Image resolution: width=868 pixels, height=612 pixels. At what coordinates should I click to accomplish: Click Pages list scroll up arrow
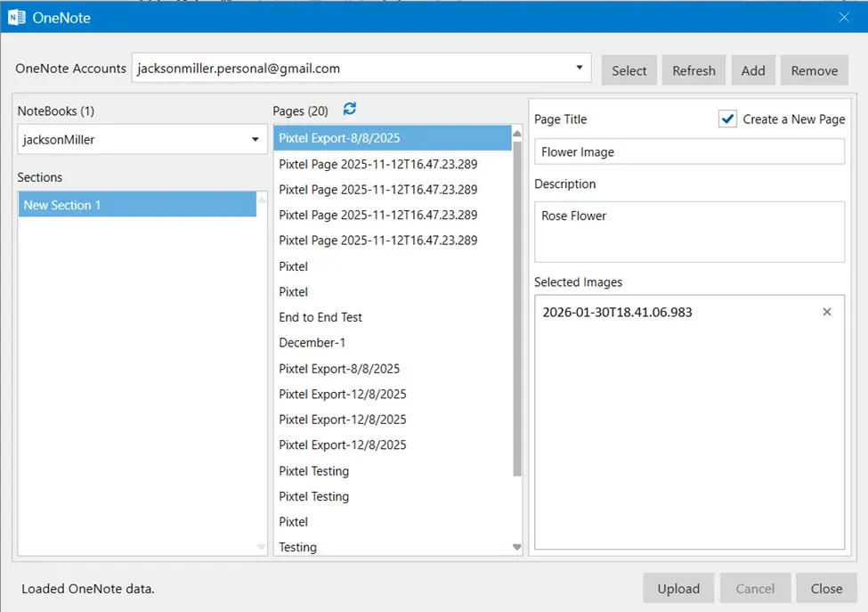(517, 134)
